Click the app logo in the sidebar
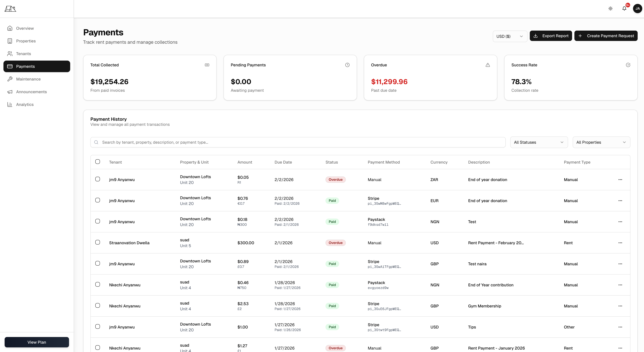 click(11, 9)
